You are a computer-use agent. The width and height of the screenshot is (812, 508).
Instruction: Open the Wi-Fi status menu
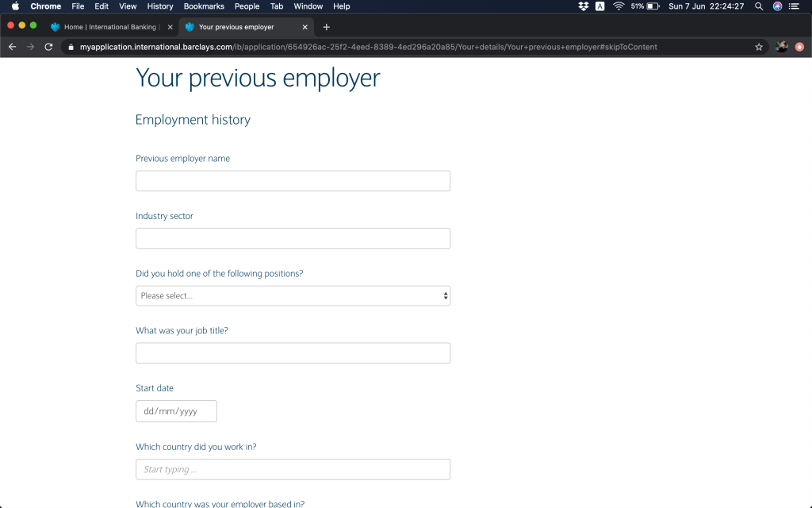(x=619, y=6)
